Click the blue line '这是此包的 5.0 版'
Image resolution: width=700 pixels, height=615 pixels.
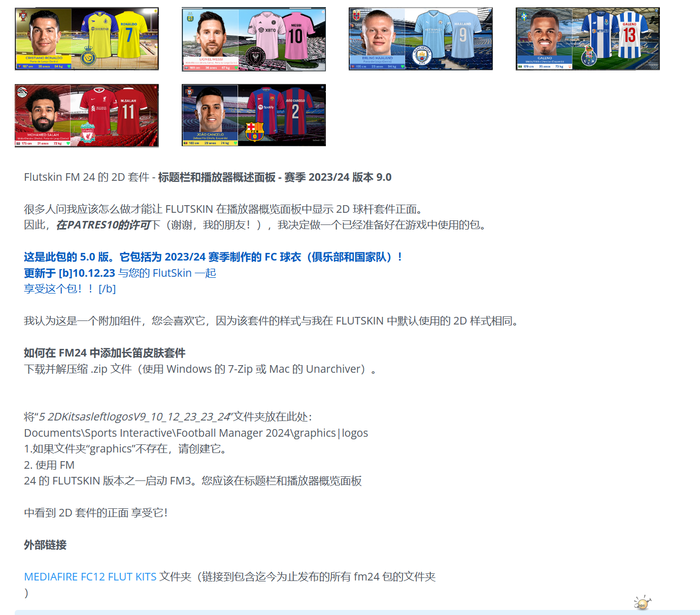click(x=213, y=257)
